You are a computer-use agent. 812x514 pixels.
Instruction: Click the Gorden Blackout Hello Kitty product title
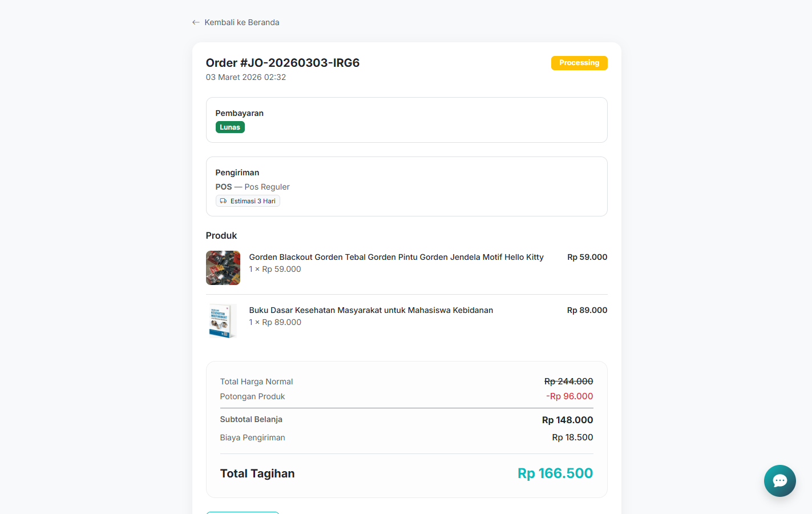click(396, 257)
